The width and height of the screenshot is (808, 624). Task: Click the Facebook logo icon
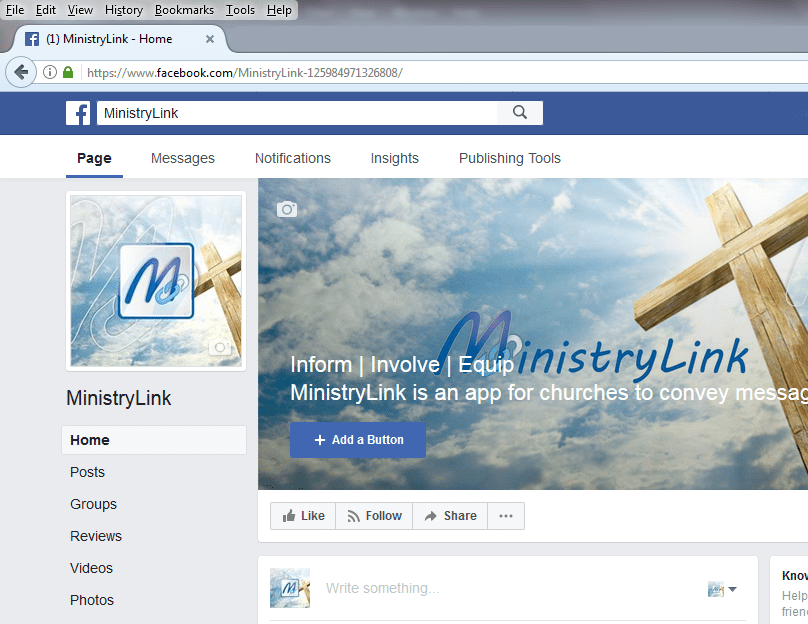pos(78,113)
